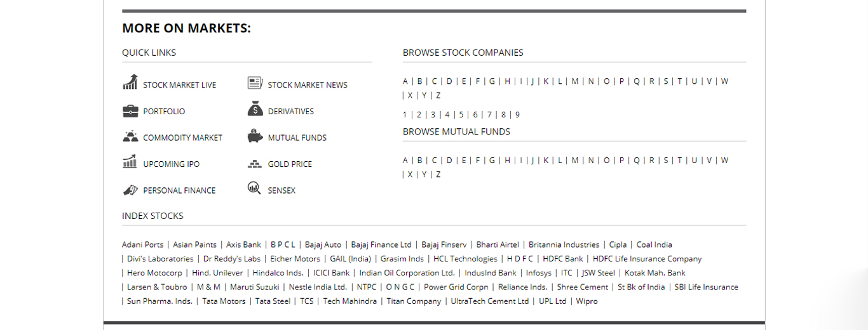Viewport: 868px width, 330px height.
Task: Open HDFC Life Insurance Company stock page
Action: [x=647, y=259]
